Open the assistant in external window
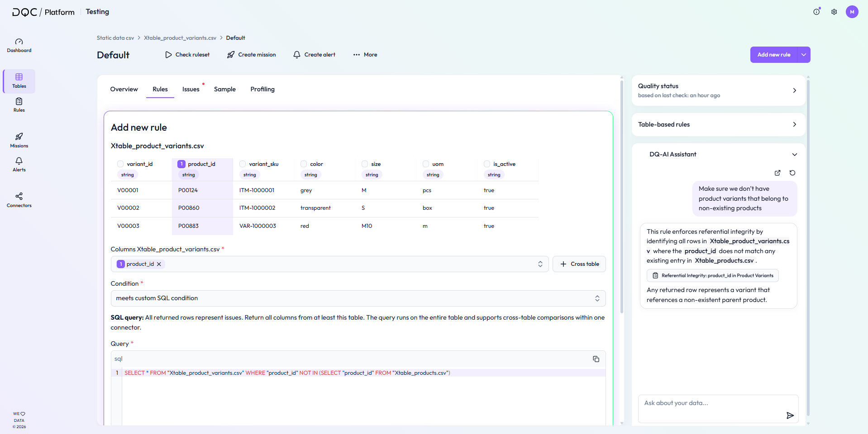 click(x=777, y=173)
